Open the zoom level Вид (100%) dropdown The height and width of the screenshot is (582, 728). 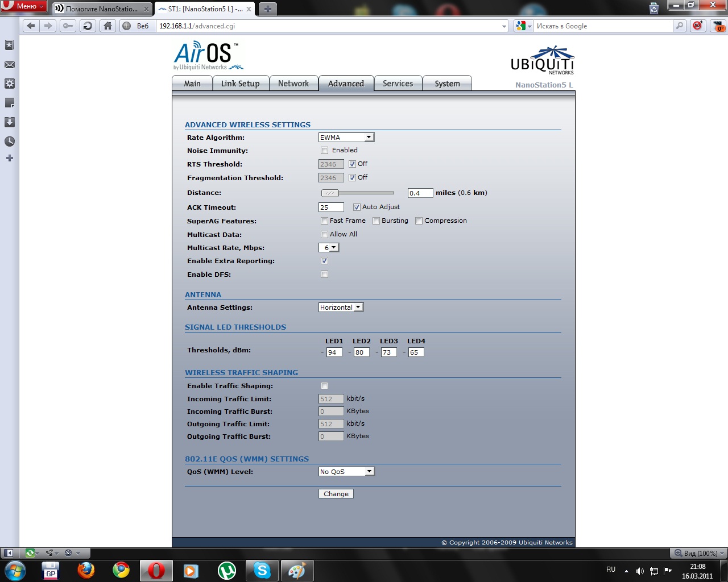tap(699, 553)
